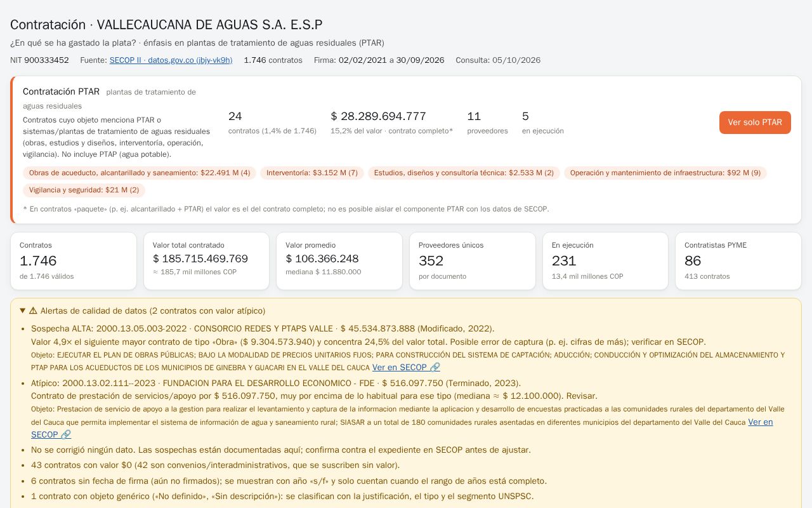Click the Firma date range 02/02/2021 a 30/09/2026
Image resolution: width=812 pixels, height=508 pixels.
pyautogui.click(x=391, y=60)
